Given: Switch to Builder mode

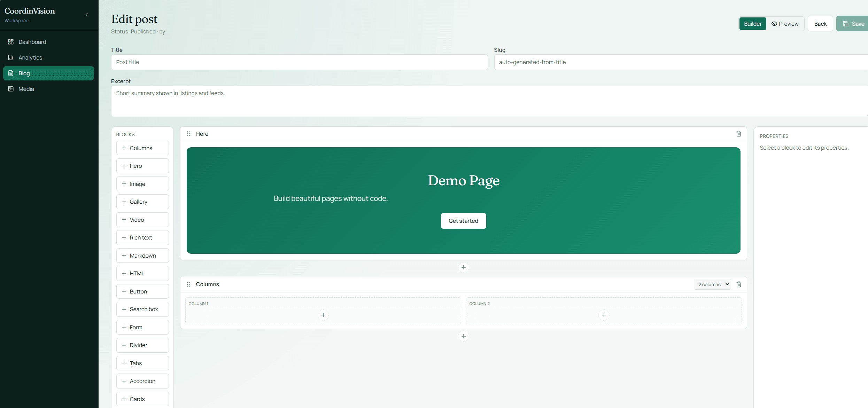Looking at the screenshot, I should [x=753, y=24].
